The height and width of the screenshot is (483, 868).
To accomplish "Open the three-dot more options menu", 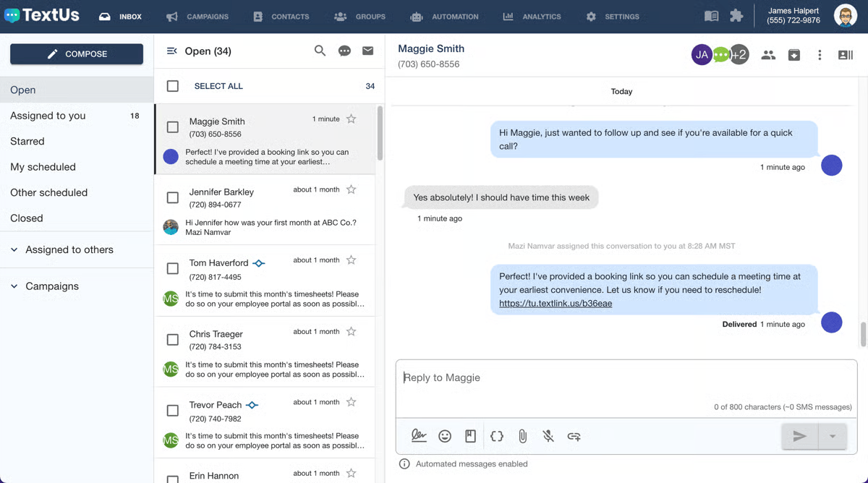I will (820, 55).
